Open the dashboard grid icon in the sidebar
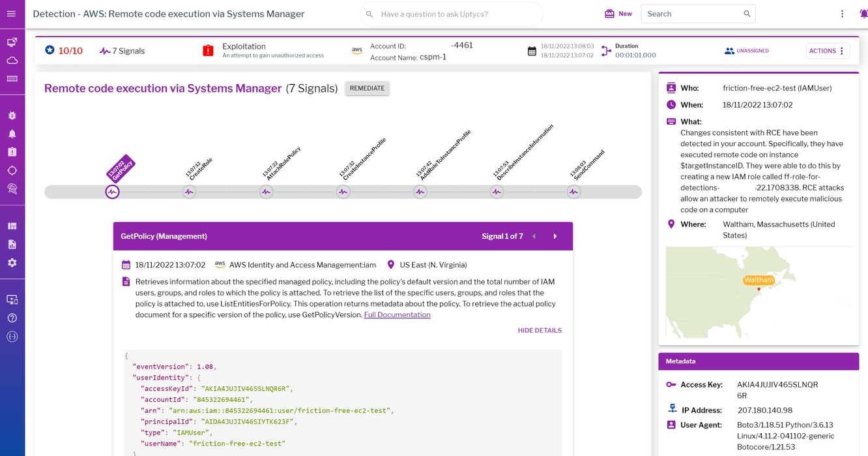Image resolution: width=868 pixels, height=456 pixels. [12, 226]
